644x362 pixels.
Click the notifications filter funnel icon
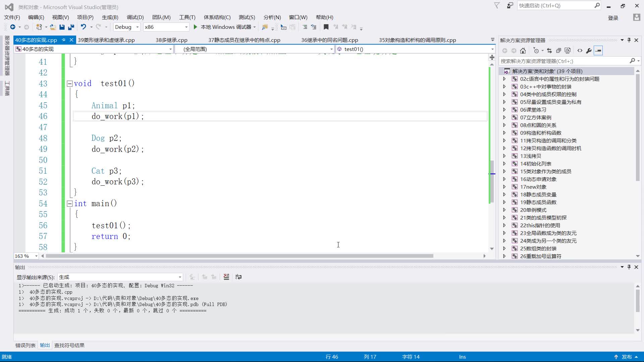pyautogui.click(x=497, y=5)
